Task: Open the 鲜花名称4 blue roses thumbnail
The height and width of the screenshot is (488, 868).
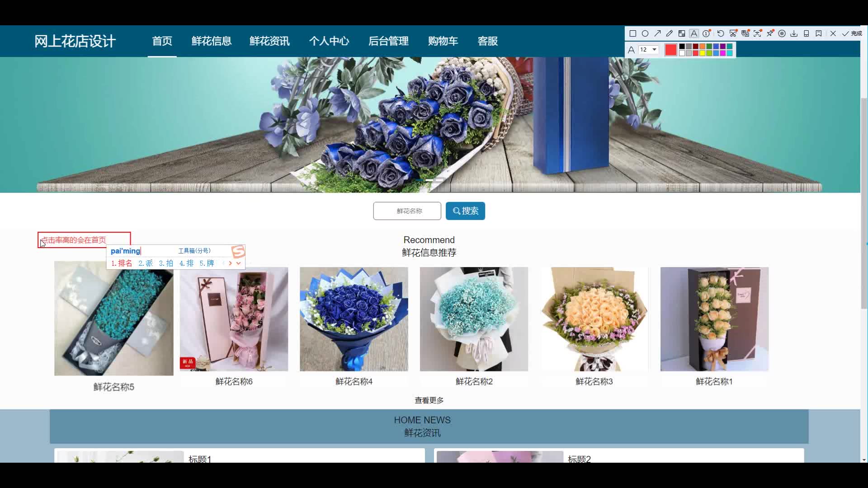Action: click(x=354, y=319)
